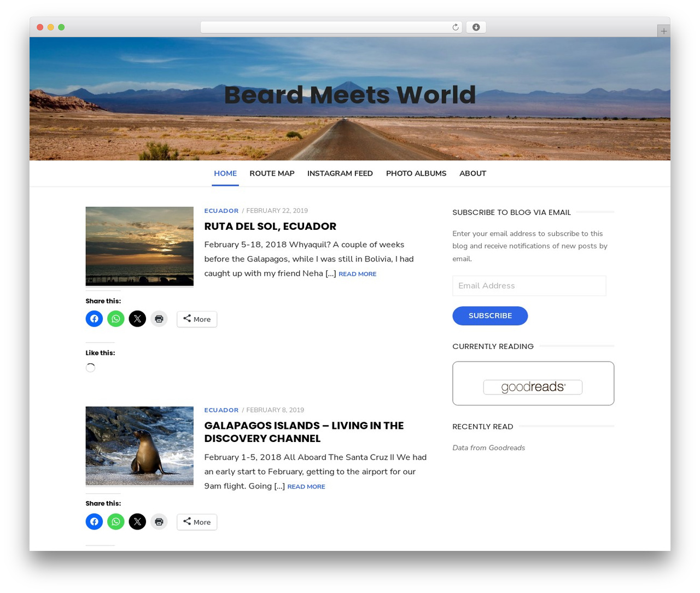Viewport: 700px width, 593px height.
Task: Print the Galapagos Islands post
Action: (x=159, y=521)
